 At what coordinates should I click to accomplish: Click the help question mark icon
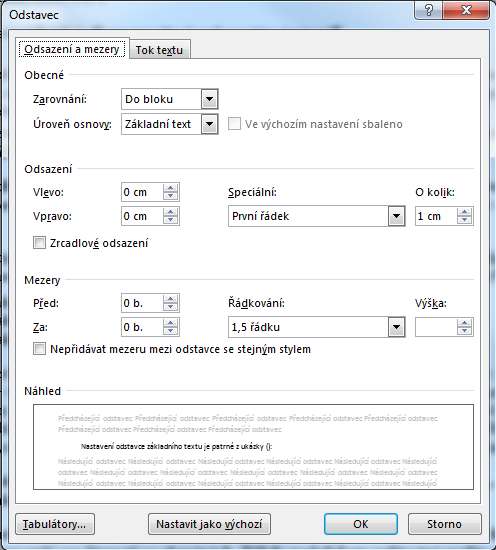[x=429, y=10]
